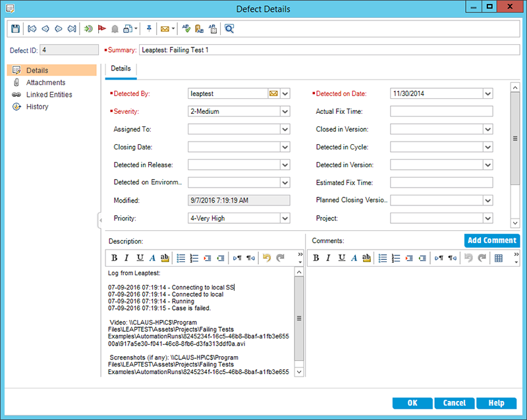The height and width of the screenshot is (420, 527).
Task: Click highlight color in Comments toolbar
Action: (x=366, y=257)
